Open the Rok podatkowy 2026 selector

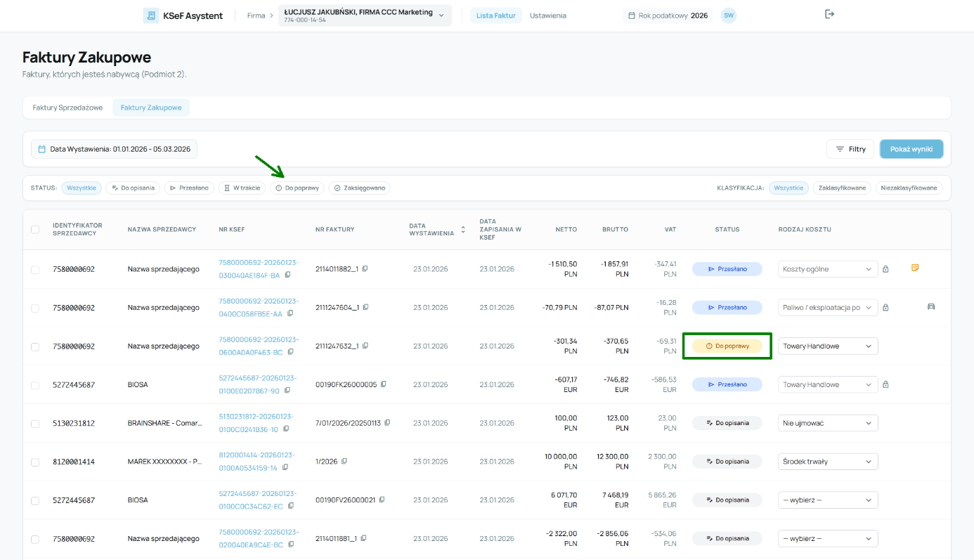668,15
